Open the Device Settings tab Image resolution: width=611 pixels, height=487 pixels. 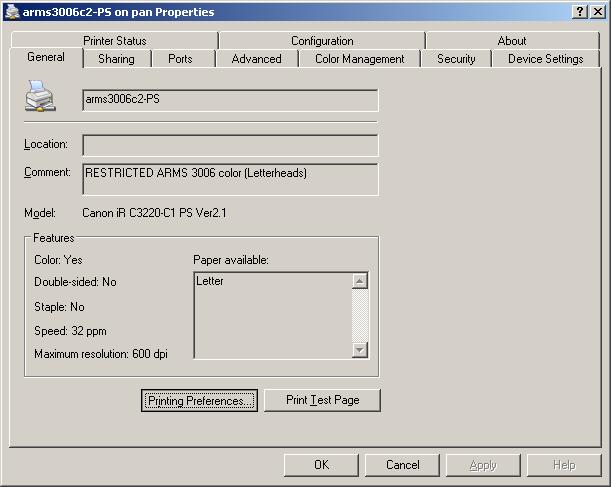click(x=546, y=59)
